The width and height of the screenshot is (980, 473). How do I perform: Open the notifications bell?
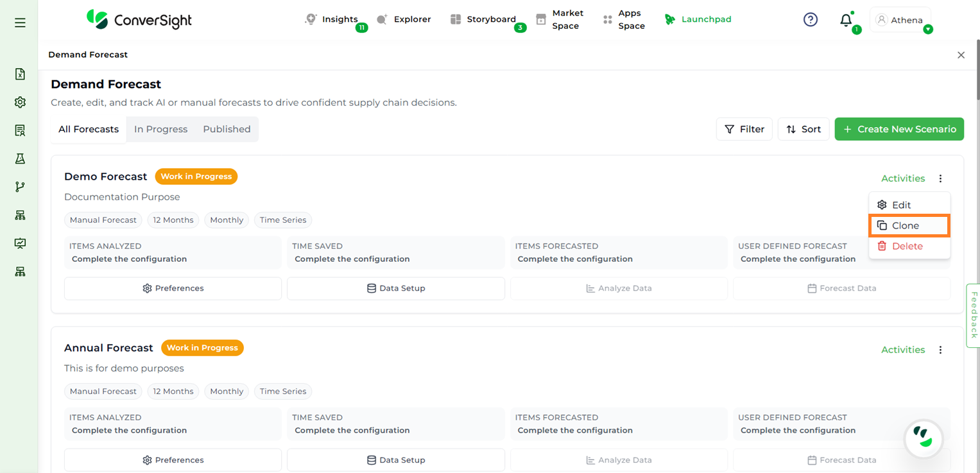846,20
